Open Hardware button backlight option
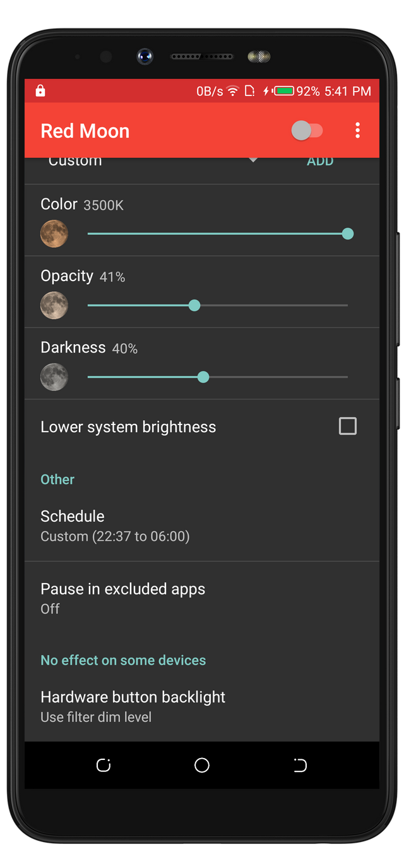 coord(202,706)
